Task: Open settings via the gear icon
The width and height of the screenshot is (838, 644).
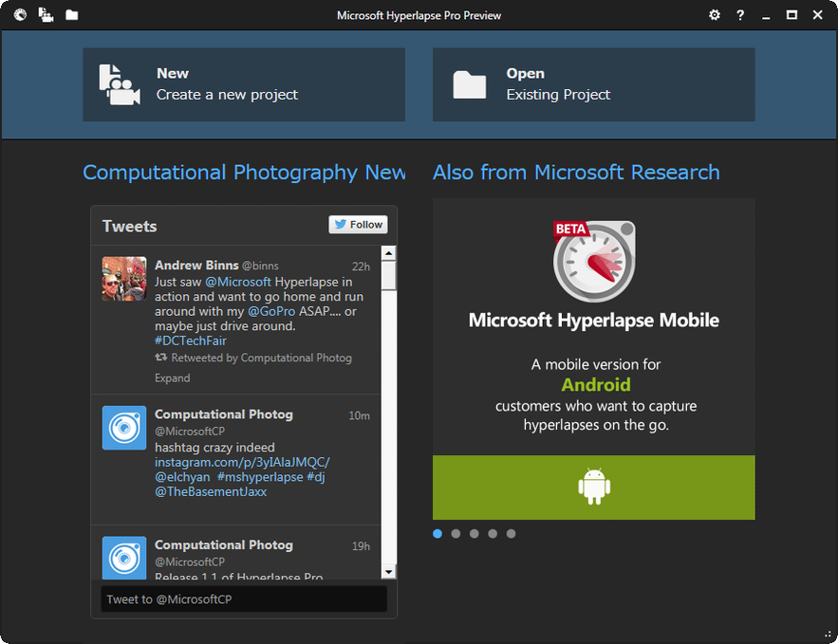Action: 715,15
